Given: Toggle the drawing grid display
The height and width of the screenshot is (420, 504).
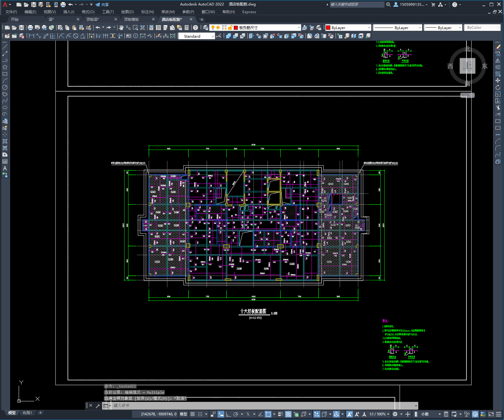Looking at the screenshot, I should (x=192, y=414).
